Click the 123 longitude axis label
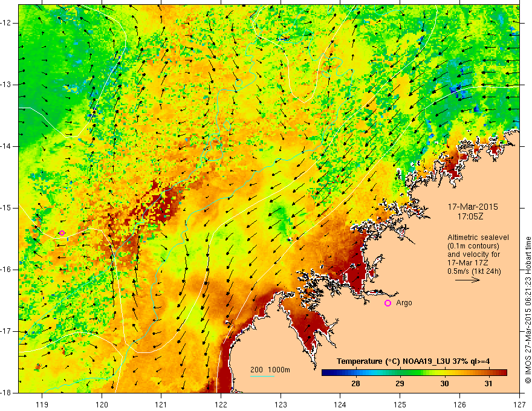Screen dimensions: 532x411 click(281, 405)
